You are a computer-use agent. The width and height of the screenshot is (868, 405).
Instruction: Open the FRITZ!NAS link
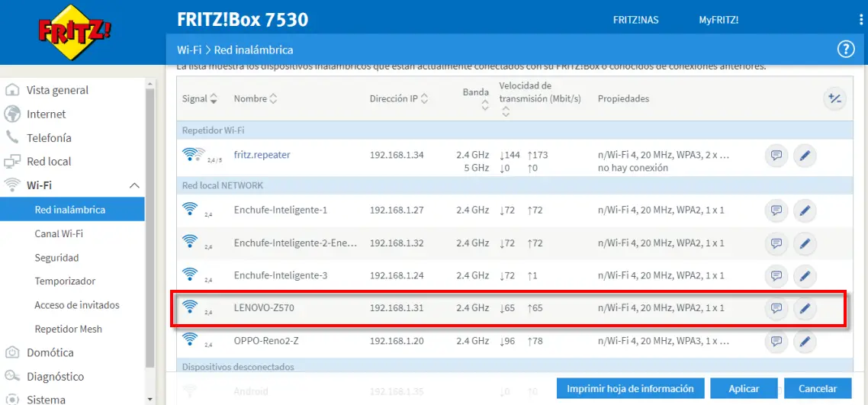pos(635,20)
